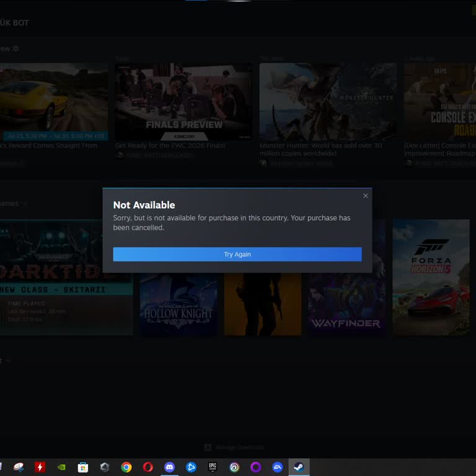Launch Google Chrome from the taskbar

(x=126, y=467)
